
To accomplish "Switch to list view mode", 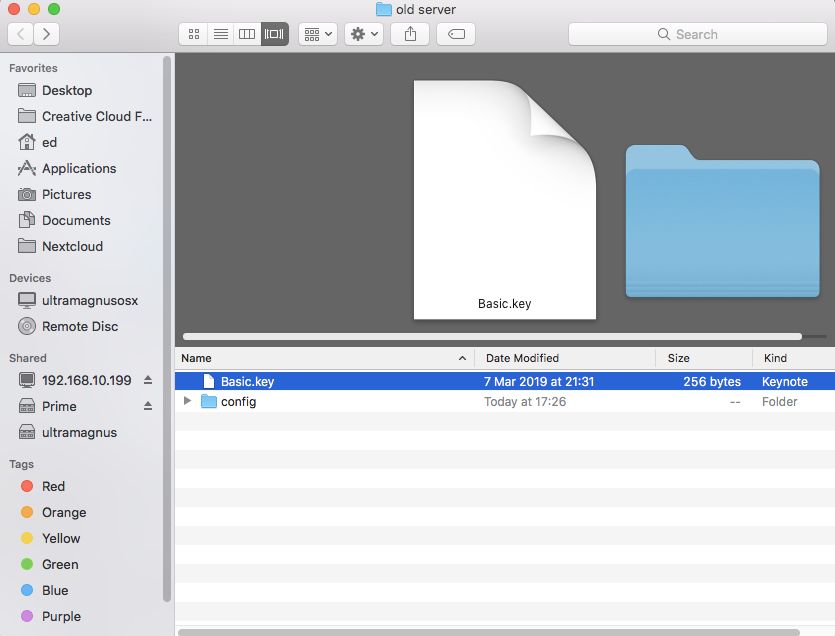I will click(x=220, y=34).
